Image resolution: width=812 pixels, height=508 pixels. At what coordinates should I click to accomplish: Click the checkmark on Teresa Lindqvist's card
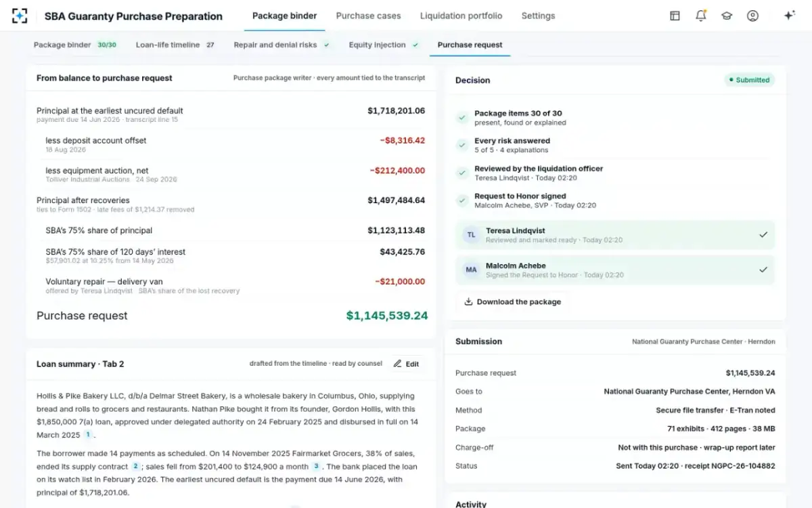(763, 235)
